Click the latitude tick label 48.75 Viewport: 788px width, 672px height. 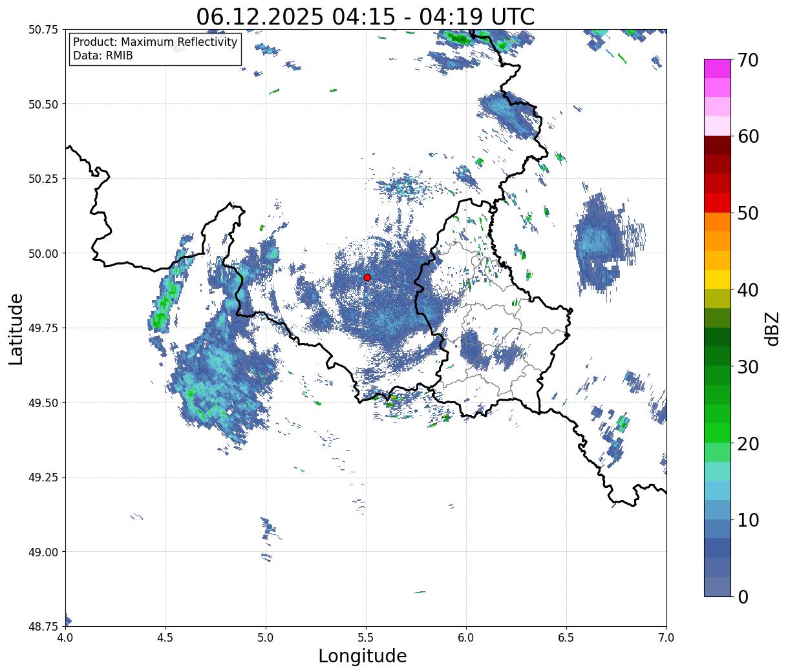point(43,626)
